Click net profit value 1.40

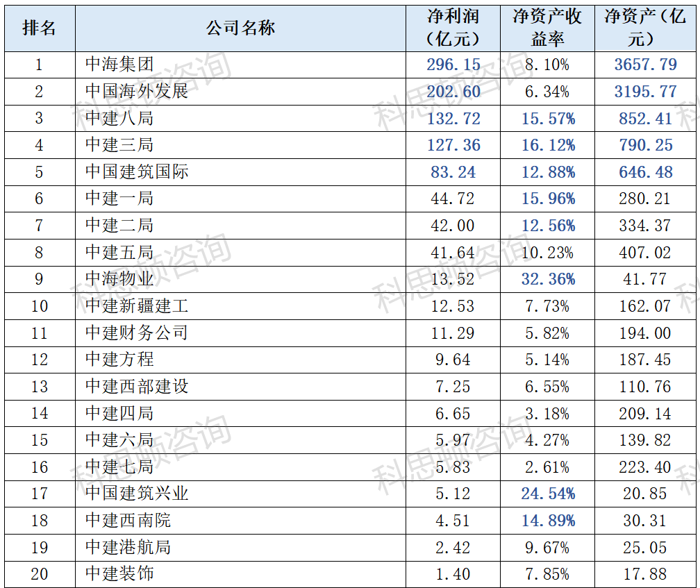(453, 574)
